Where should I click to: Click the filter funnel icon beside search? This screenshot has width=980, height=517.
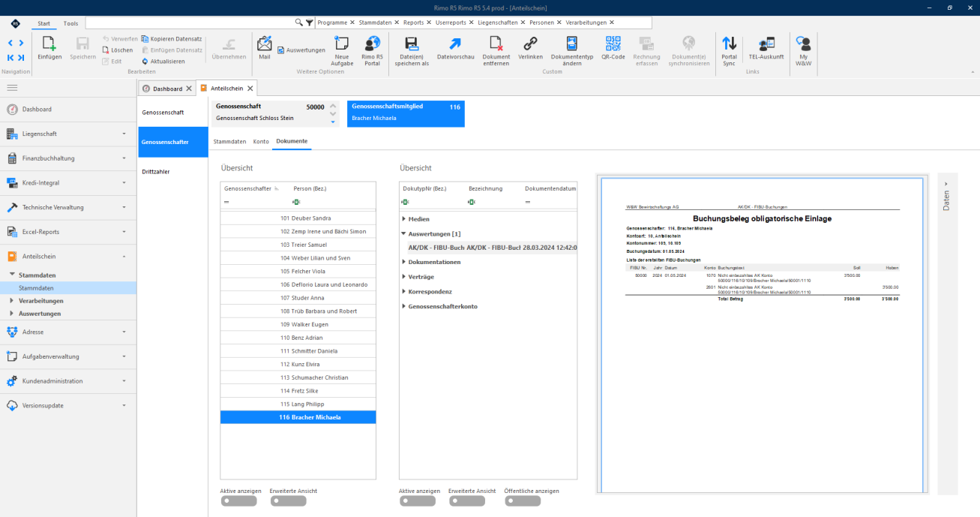(x=309, y=23)
